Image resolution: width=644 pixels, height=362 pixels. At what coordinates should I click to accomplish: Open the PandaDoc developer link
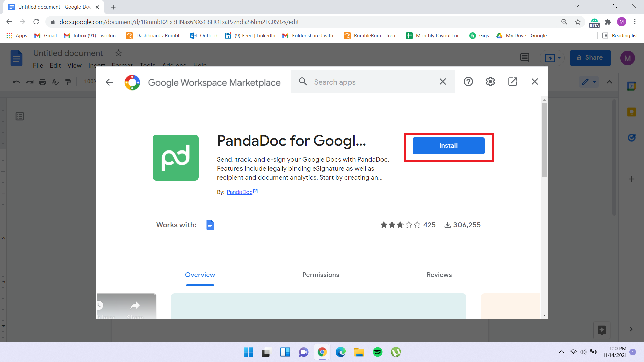point(242,192)
